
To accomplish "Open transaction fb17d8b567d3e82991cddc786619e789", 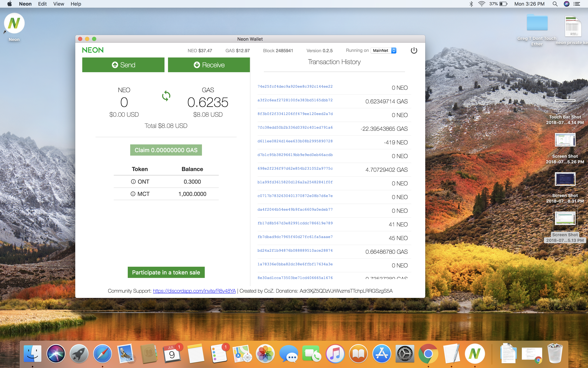I will (x=295, y=223).
